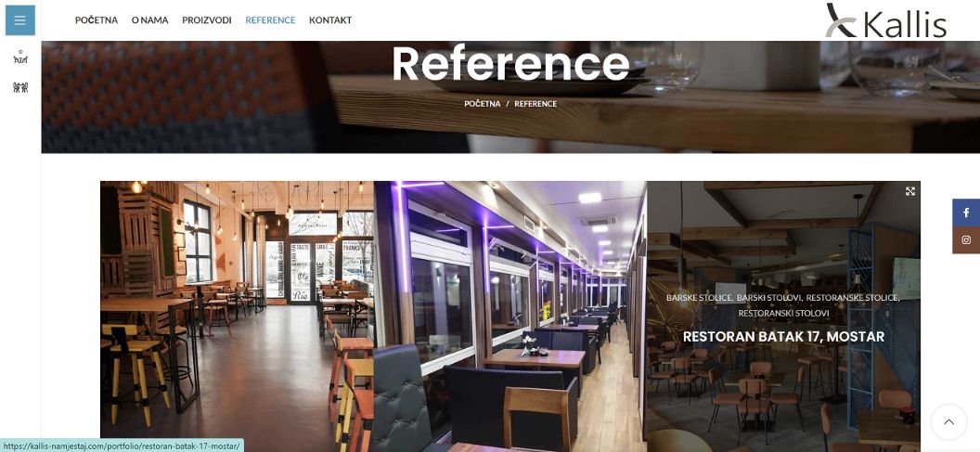The image size is (980, 452).
Task: Open the O nama menu item
Action: 150,20
